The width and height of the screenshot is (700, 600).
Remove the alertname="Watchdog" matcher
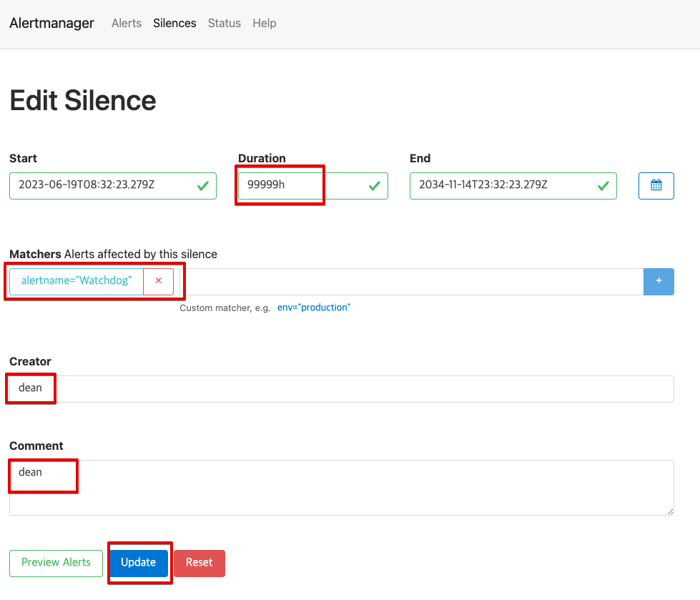pyautogui.click(x=159, y=281)
